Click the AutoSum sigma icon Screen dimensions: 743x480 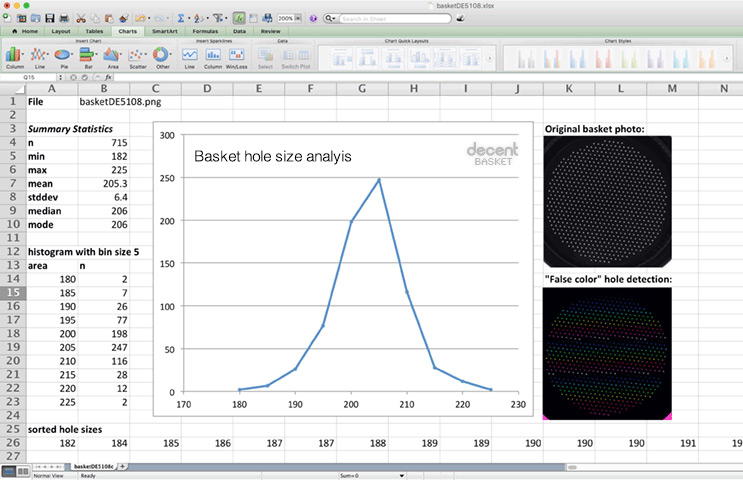(x=181, y=18)
